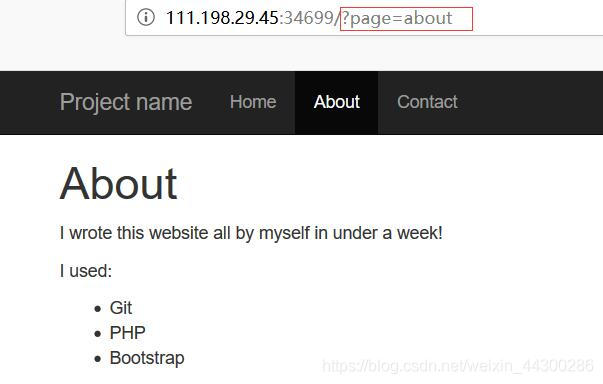This screenshot has width=603, height=384.
Task: Click the site info icon in address bar
Action: pyautogui.click(x=146, y=18)
